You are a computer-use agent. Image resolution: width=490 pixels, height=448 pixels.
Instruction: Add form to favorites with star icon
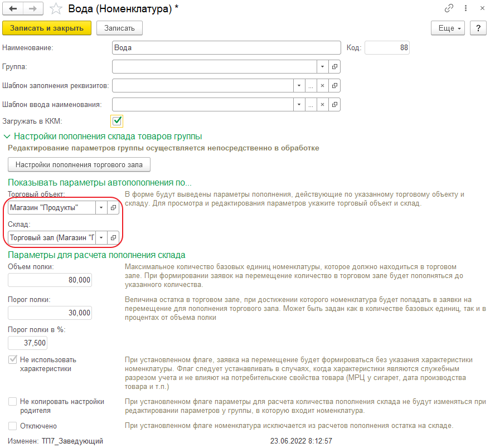click(56, 9)
